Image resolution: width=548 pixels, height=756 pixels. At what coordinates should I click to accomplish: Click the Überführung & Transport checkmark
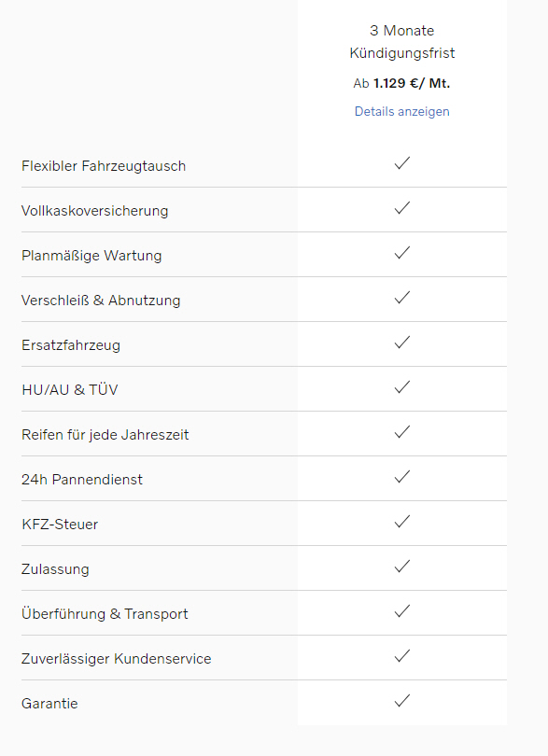(401, 611)
